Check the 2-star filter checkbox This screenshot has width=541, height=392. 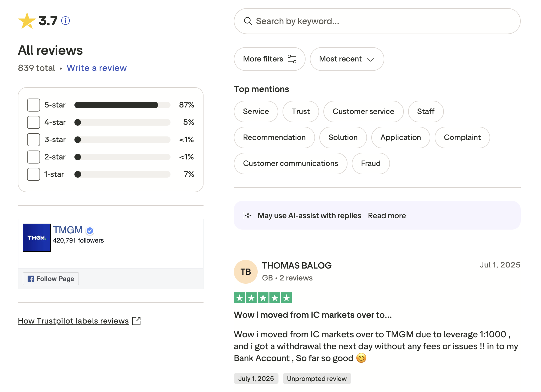(34, 157)
